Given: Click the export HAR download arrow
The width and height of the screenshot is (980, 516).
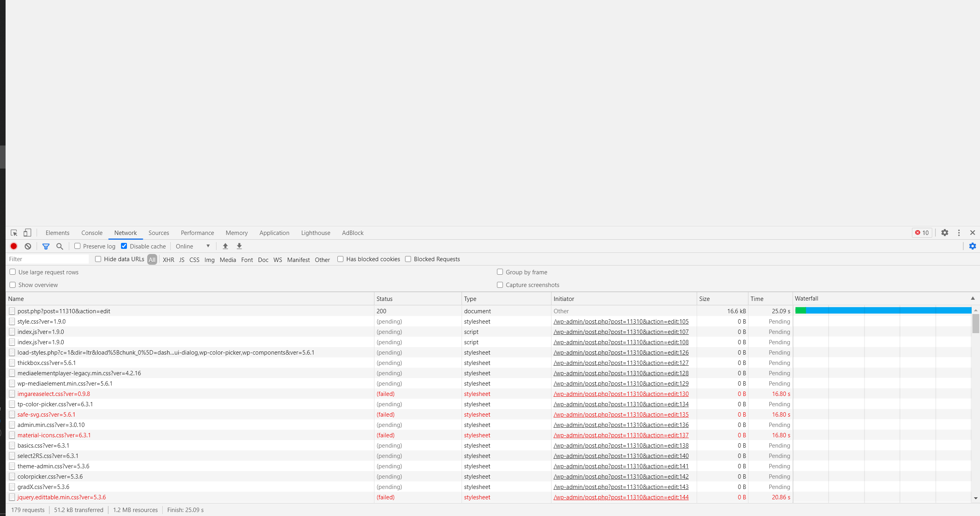Looking at the screenshot, I should coord(239,246).
